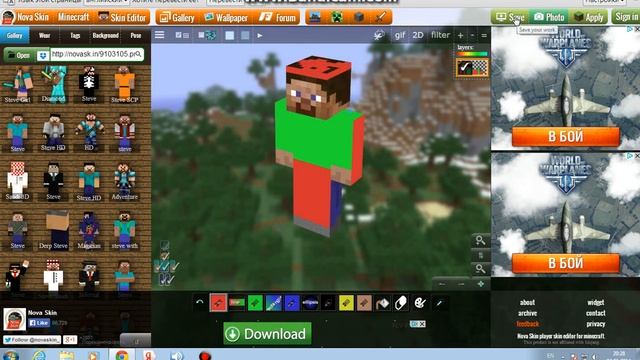Select the Adventure skin thumbnail
This screenshot has width=640, height=360.
click(x=124, y=182)
